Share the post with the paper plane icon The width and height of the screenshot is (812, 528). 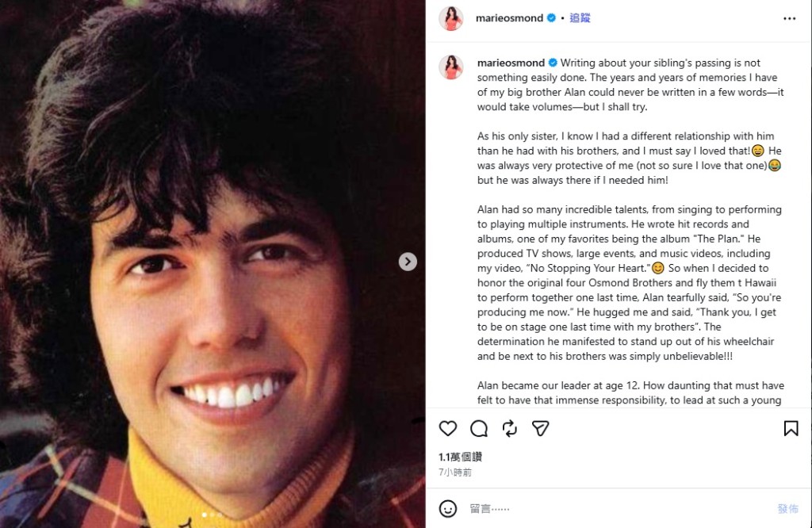[541, 429]
